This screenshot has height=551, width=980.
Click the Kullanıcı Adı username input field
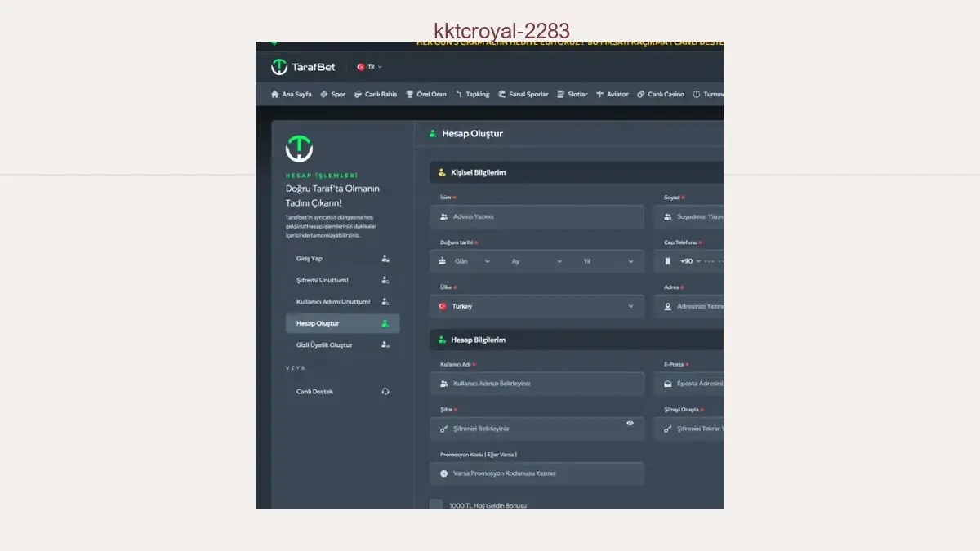pos(537,384)
